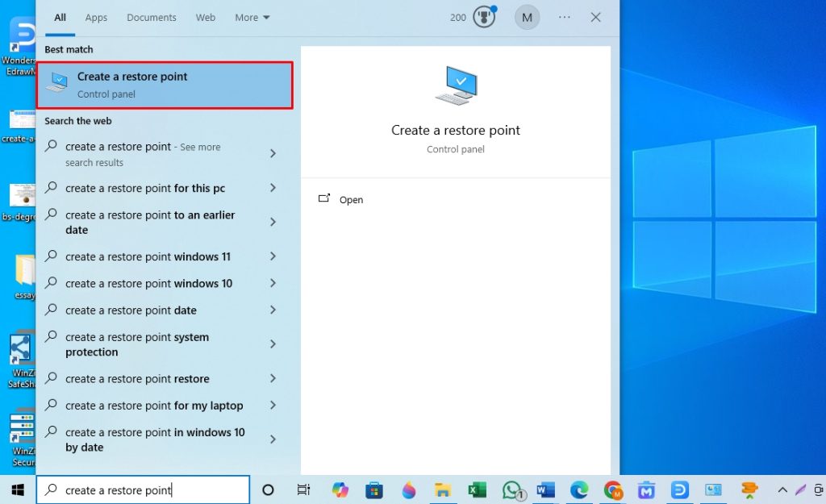Select 'create a restore point windows 11'
The width and height of the screenshot is (826, 504).
[x=148, y=256]
